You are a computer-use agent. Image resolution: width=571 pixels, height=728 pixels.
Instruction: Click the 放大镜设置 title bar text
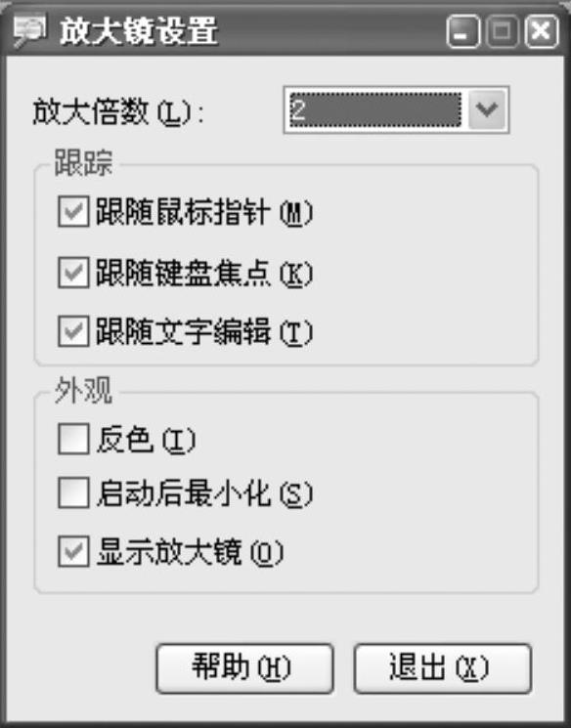(x=139, y=31)
